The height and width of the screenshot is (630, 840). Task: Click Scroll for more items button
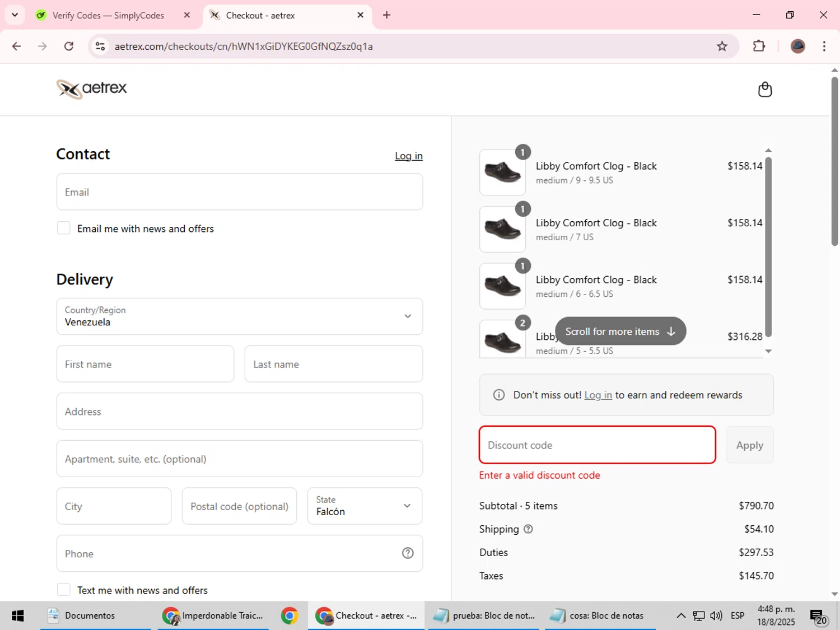(620, 331)
